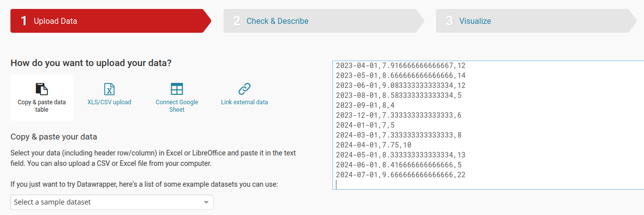The width and height of the screenshot is (644, 215).
Task: Click the Copy & paste clipboard icon
Action: coord(42,89)
